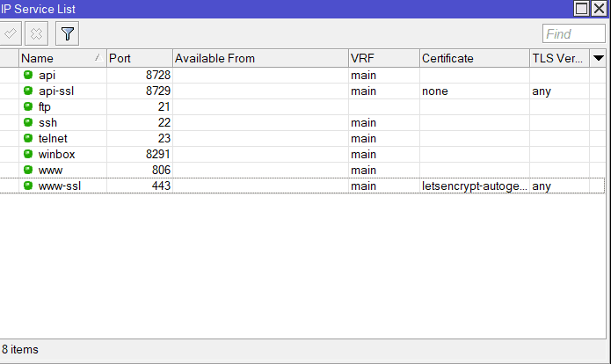Click the green status icon for winbox
Viewport: 611px width, 364px height.
click(28, 154)
